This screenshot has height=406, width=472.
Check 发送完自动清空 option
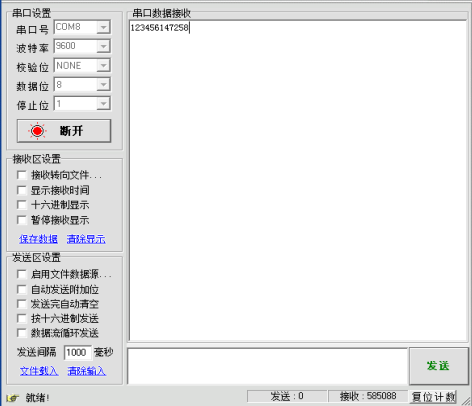(22, 304)
